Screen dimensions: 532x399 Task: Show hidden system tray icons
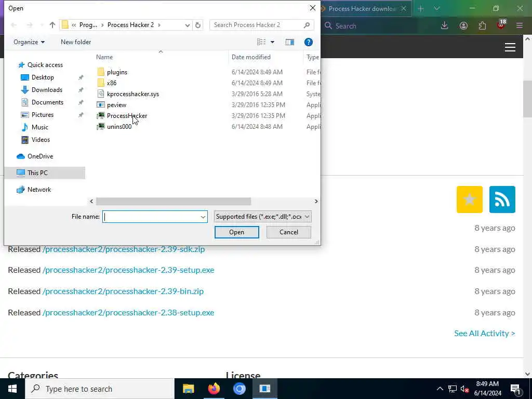pos(440,389)
